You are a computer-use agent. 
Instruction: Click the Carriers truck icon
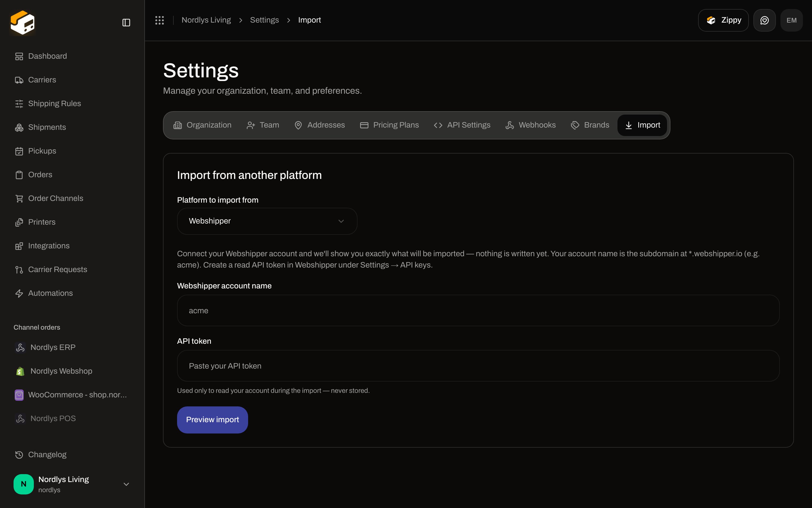coord(19,80)
